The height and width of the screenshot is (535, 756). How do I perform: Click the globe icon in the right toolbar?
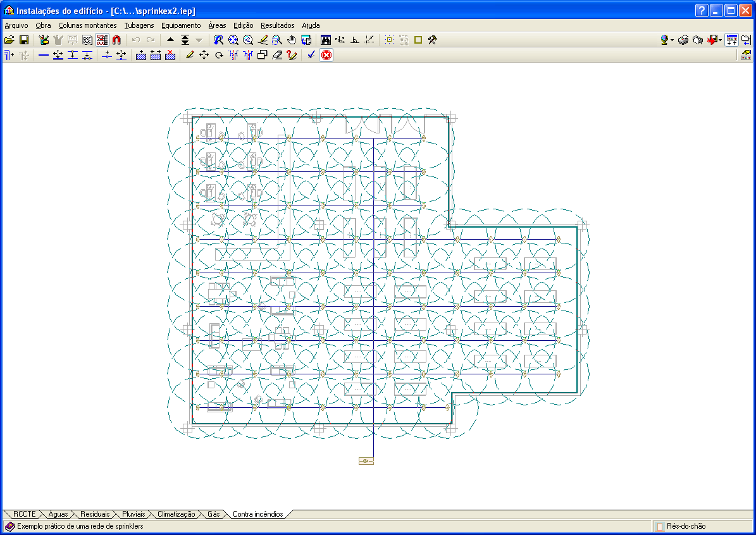664,40
